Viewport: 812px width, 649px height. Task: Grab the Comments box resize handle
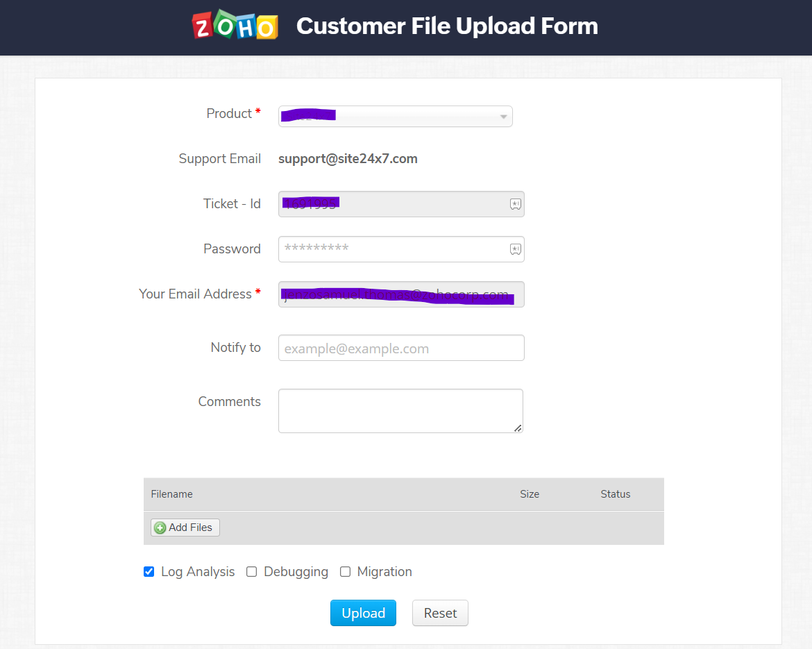point(518,428)
